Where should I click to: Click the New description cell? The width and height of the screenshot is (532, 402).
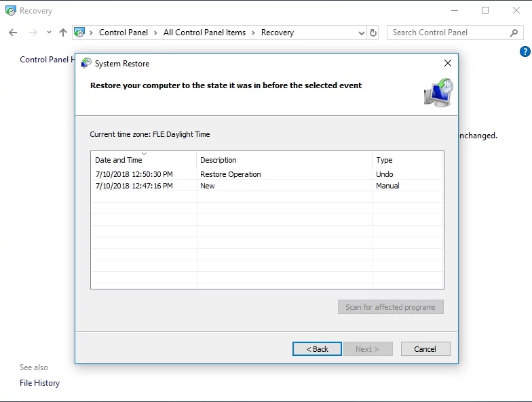coord(208,186)
